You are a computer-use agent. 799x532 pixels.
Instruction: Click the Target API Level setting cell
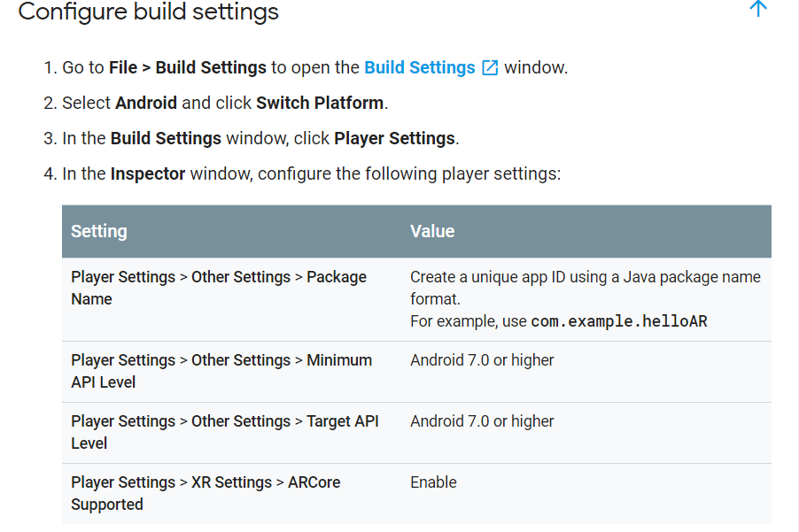point(232,433)
